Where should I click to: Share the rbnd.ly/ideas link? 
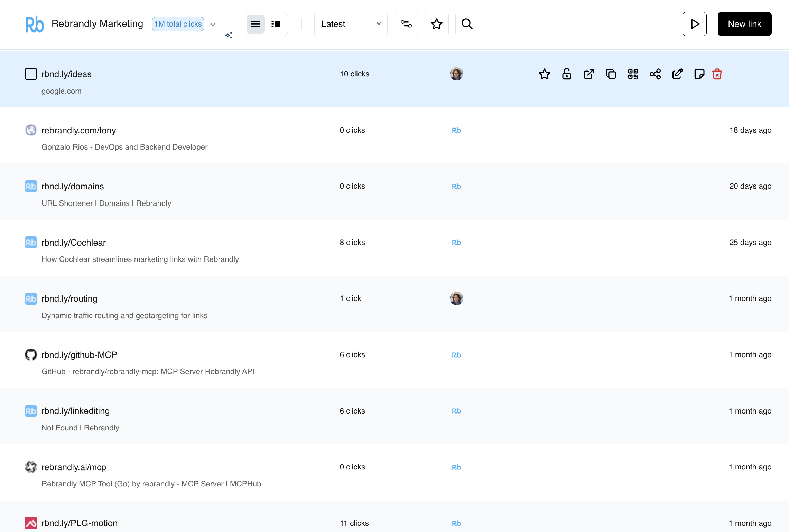pos(656,74)
